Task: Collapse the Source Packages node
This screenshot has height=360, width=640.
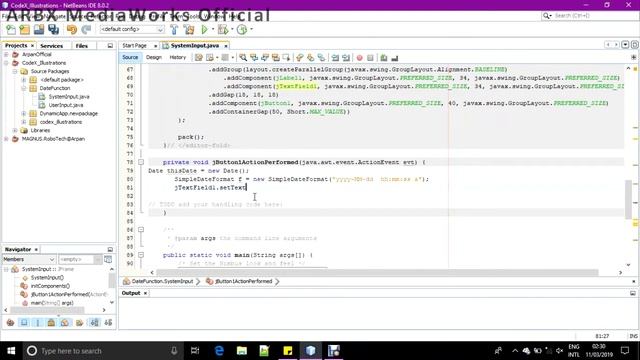Action: [15, 71]
